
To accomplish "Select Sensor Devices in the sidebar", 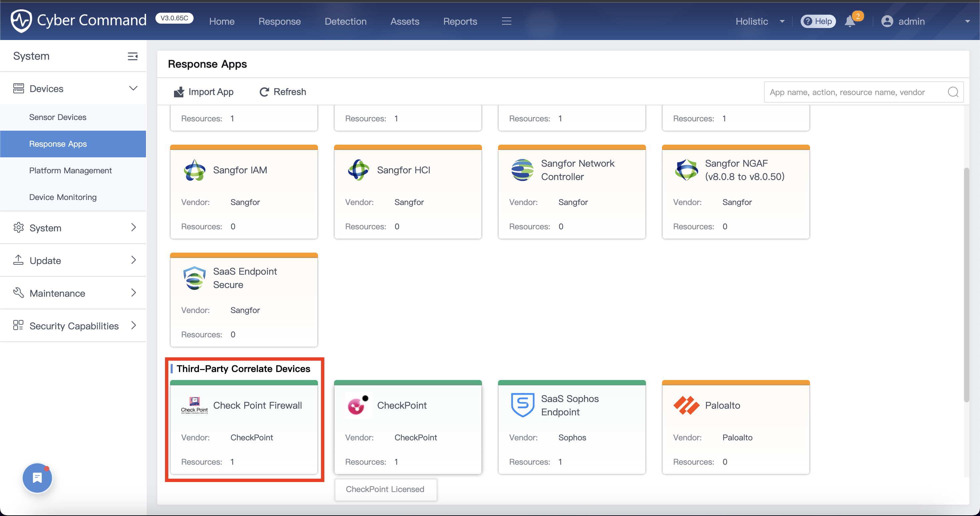I will 73,117.
